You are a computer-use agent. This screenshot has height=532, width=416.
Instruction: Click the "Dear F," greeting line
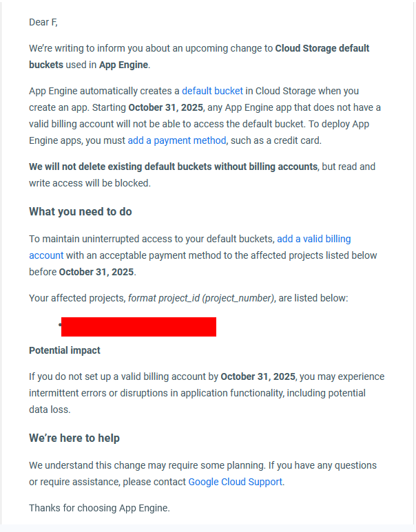43,22
